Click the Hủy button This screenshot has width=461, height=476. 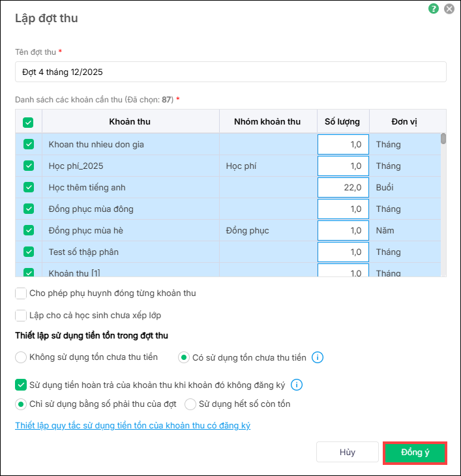pyautogui.click(x=347, y=453)
